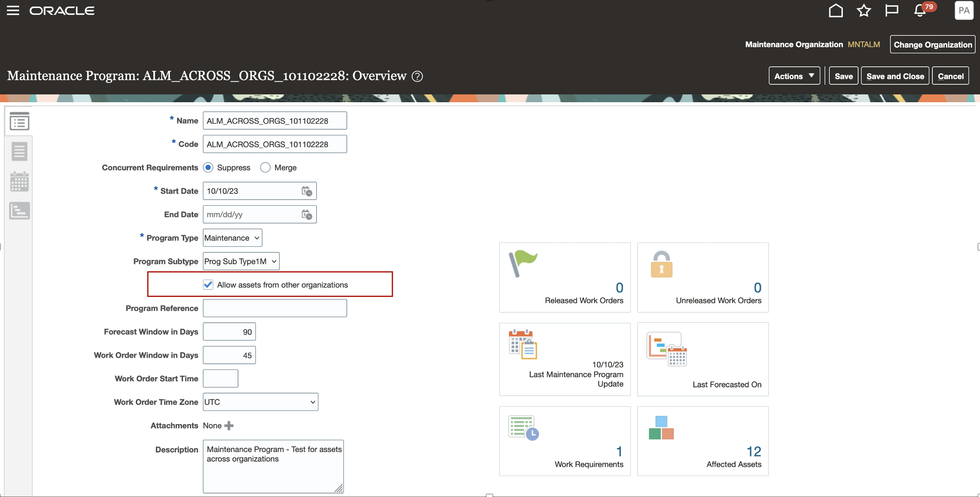Open Work Order Time Zone dropdown
This screenshot has width=980, height=497.
pos(260,402)
